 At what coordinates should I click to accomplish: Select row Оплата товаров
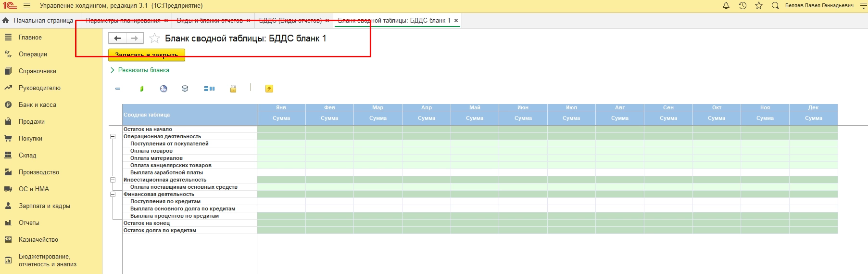pos(189,151)
